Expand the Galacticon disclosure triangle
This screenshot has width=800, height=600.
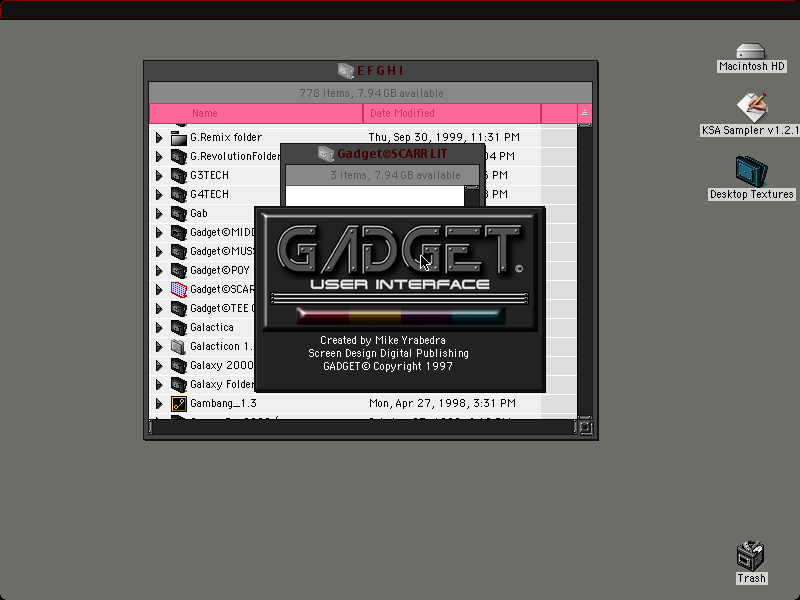tap(159, 346)
